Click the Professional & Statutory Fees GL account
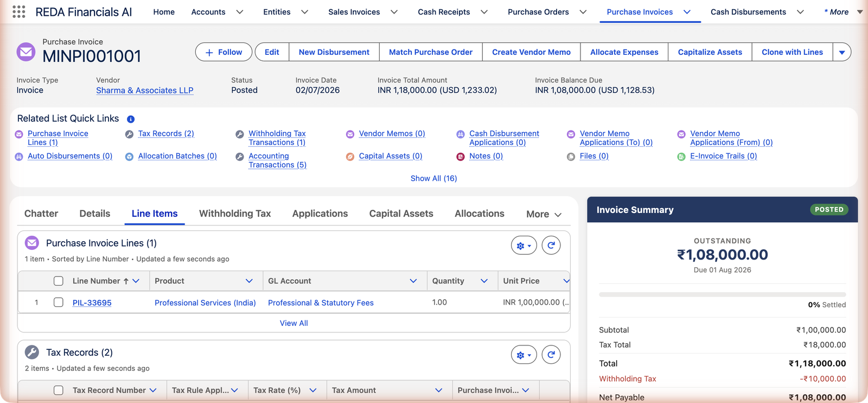This screenshot has height=403, width=868. [321, 303]
